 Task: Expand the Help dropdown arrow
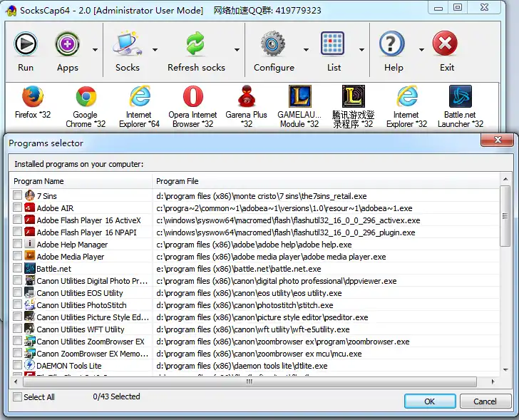pos(421,50)
